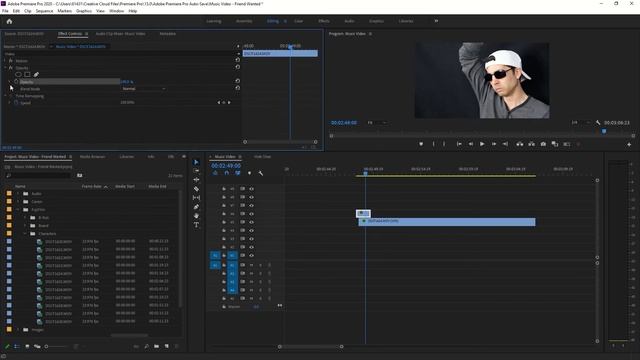The width and height of the screenshot is (640, 360).
Task: Open the Sequence menu
Action: pyautogui.click(x=44, y=11)
